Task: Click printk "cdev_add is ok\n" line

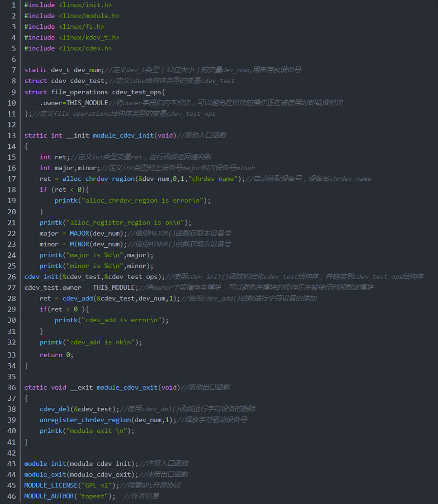Action: point(91,342)
